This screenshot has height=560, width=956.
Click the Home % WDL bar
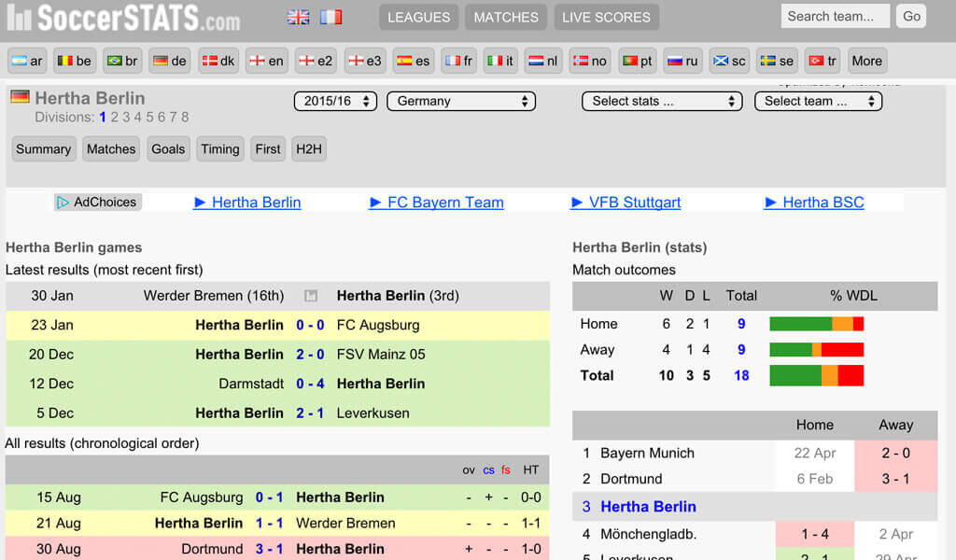(x=816, y=324)
